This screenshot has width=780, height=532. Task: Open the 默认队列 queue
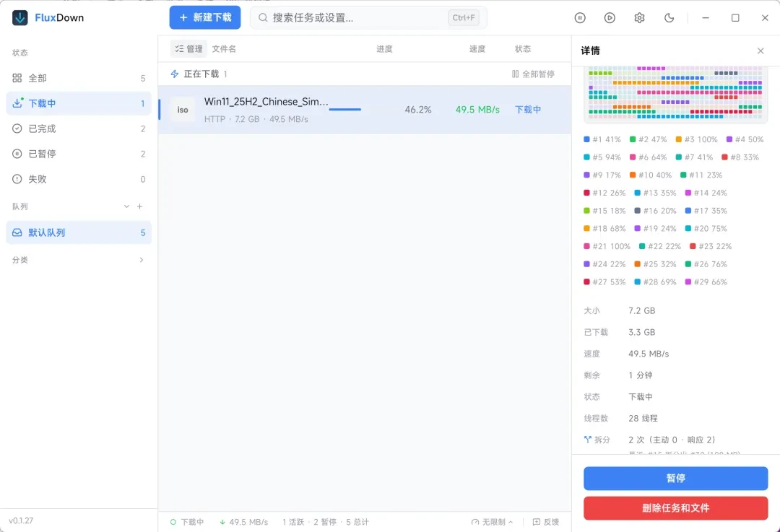point(79,232)
